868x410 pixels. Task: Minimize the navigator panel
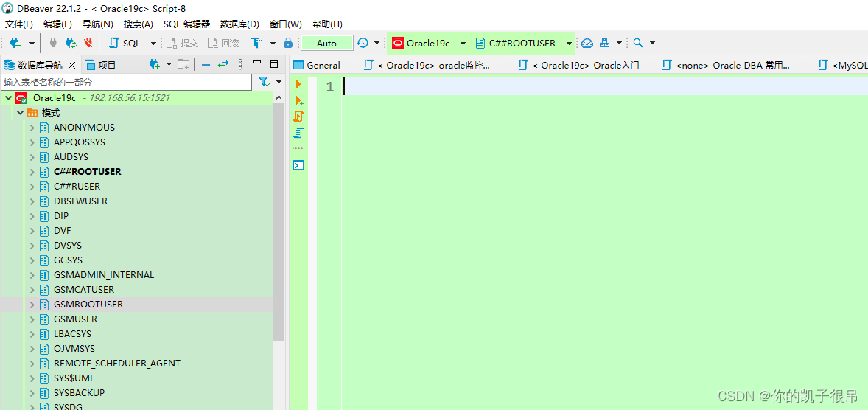[x=257, y=63]
